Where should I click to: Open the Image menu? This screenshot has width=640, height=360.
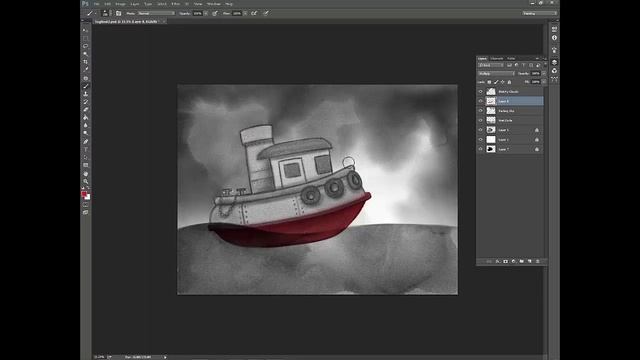click(x=120, y=4)
